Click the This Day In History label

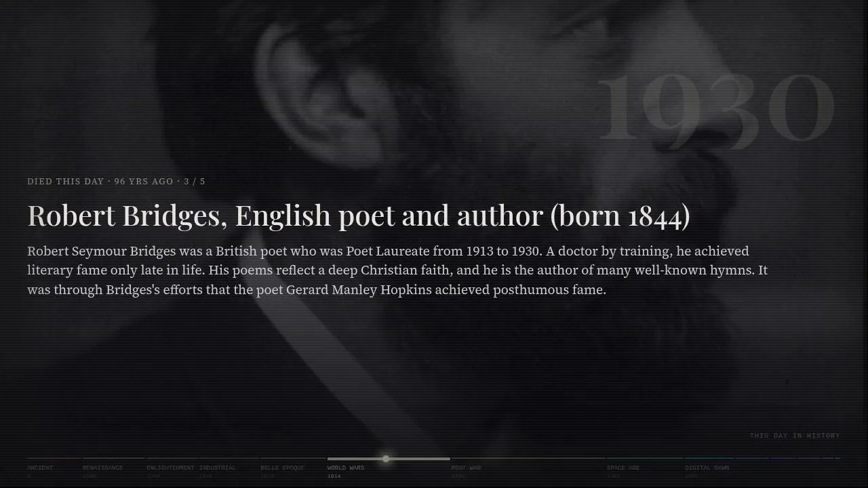[x=795, y=436]
